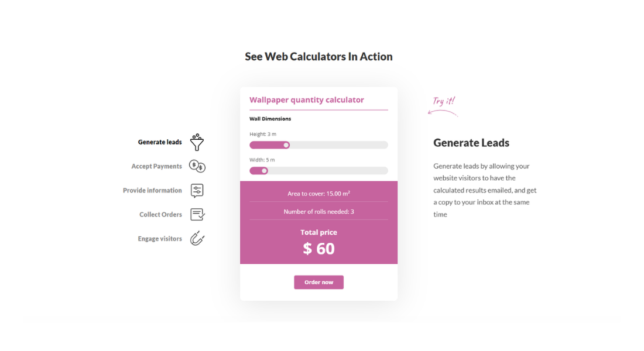Select the Collect Orders tab label
This screenshot has width=644, height=351.
point(160,215)
